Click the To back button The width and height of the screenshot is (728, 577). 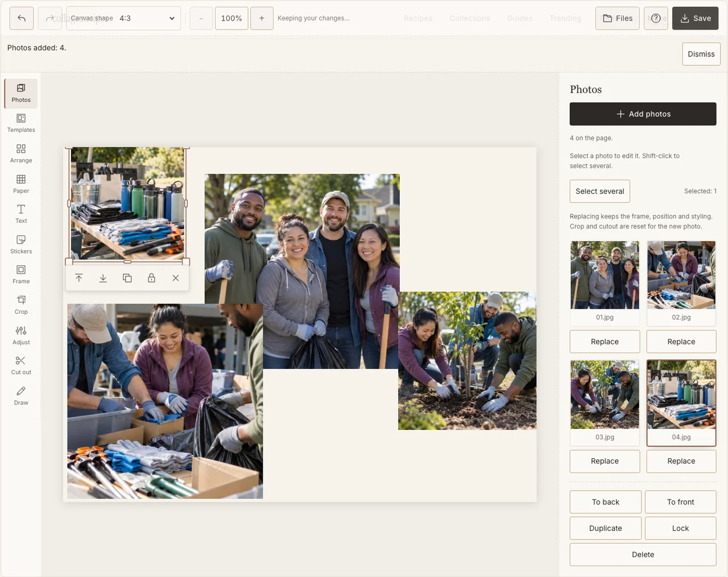pos(606,502)
